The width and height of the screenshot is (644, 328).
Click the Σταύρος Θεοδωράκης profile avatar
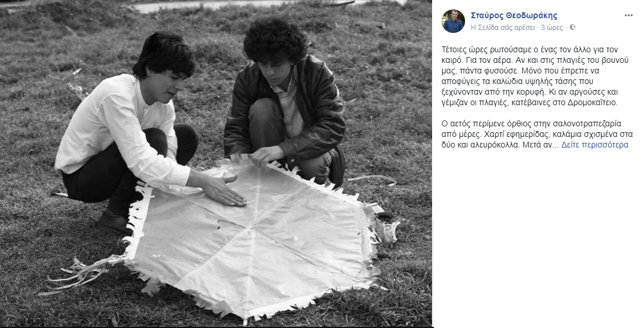pyautogui.click(x=453, y=21)
